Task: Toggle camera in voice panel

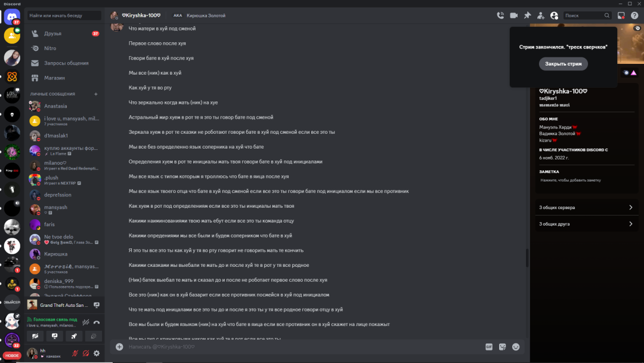Action: (35, 336)
